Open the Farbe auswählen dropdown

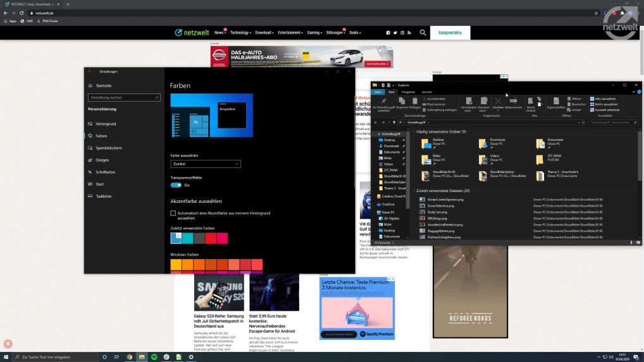click(x=206, y=164)
